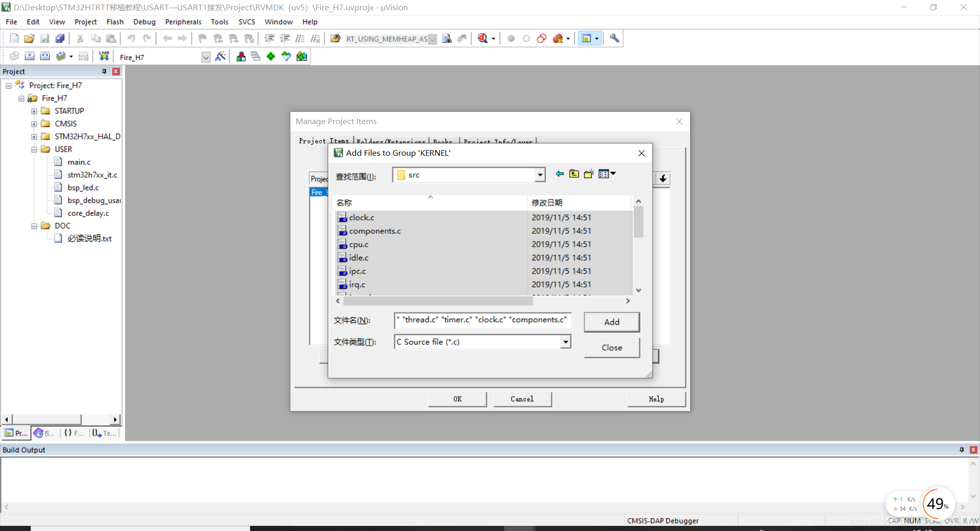Open the Configuration wrench icon
This screenshot has width=980, height=531.
[614, 38]
